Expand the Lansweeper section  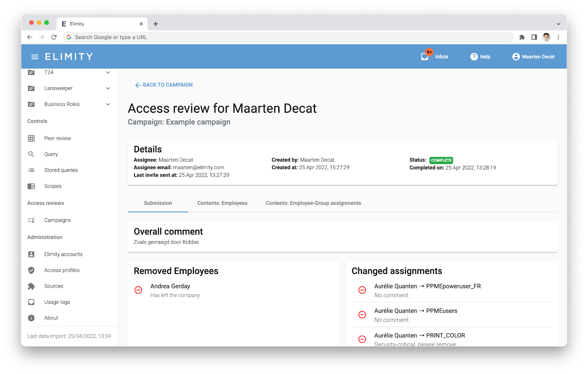(108, 88)
